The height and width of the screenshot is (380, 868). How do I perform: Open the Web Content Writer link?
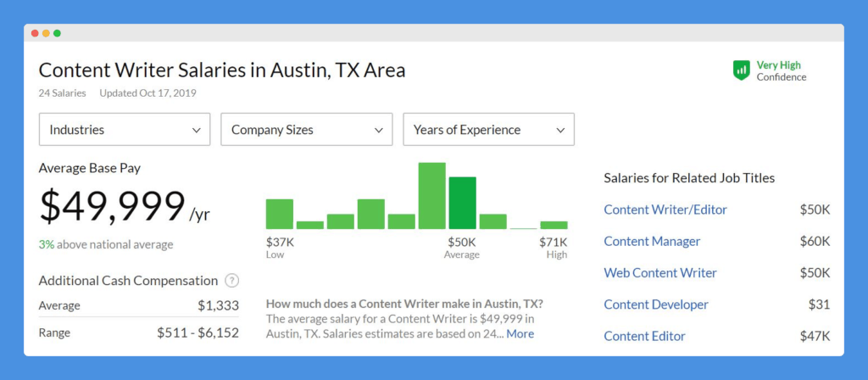tap(660, 273)
